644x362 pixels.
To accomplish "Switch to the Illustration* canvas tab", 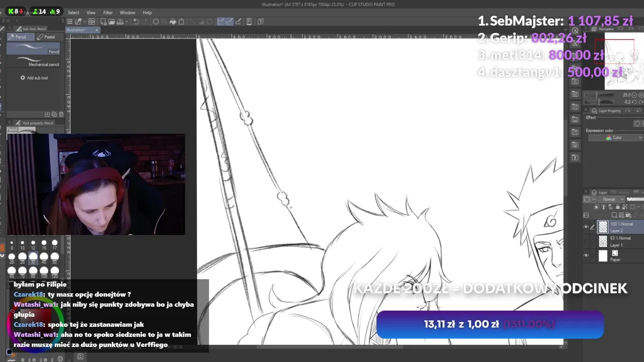I will tap(84, 30).
